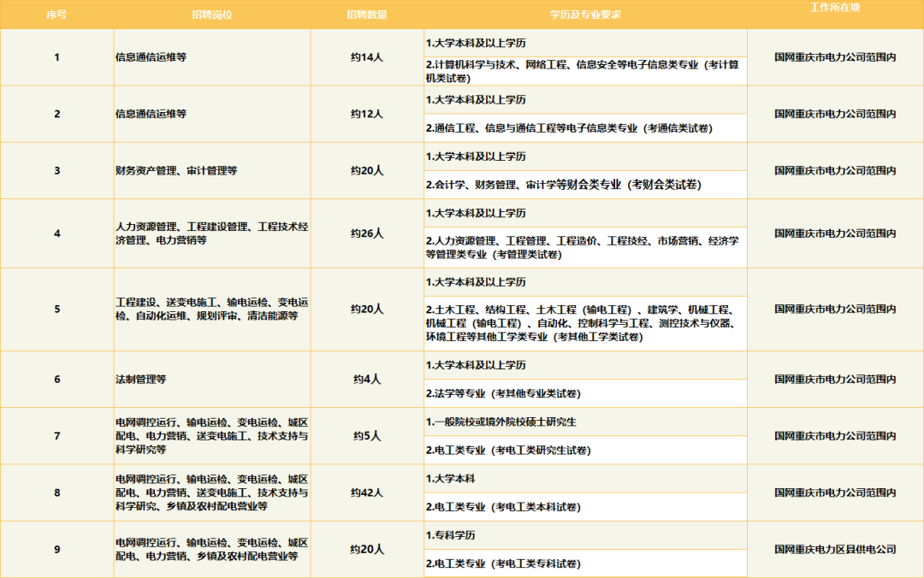Image resolution: width=924 pixels, height=578 pixels.
Task: Click row 5's 大学本科及以上学历 requirement
Action: [476, 281]
